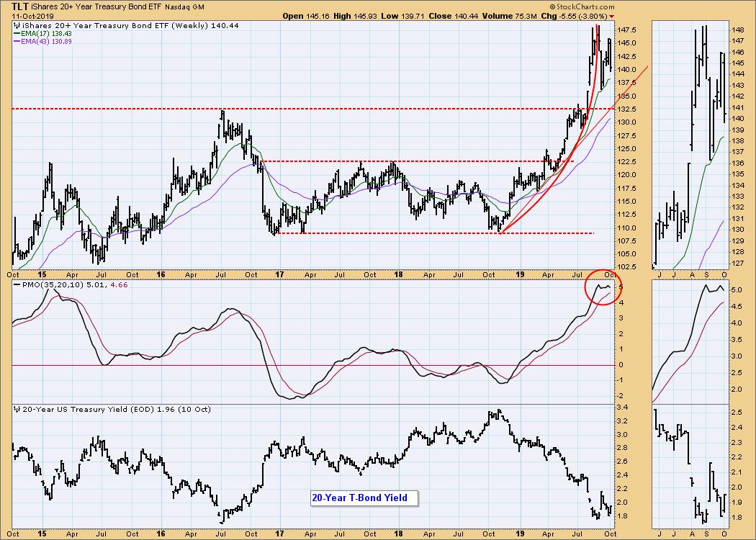This screenshot has width=756, height=540.
Task: Click the 110.0 price axis label
Action: click(626, 228)
